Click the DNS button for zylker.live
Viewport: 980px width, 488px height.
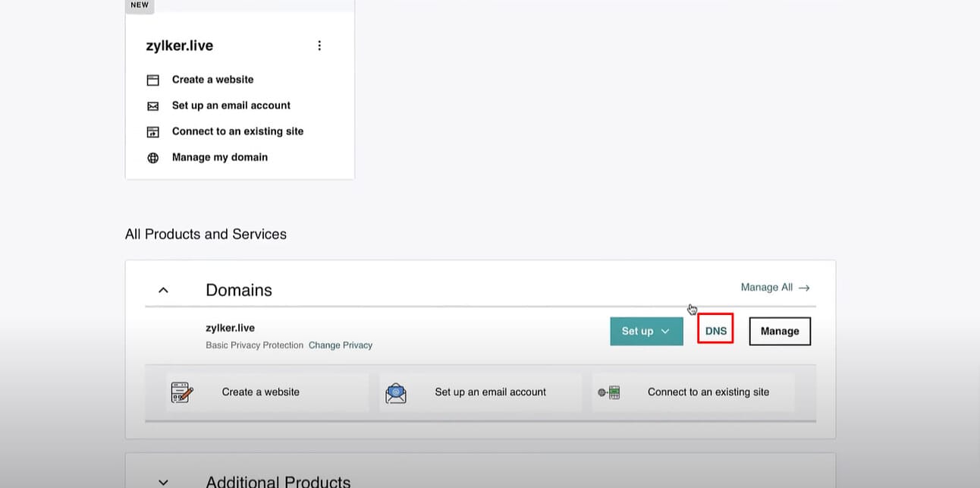click(x=716, y=331)
